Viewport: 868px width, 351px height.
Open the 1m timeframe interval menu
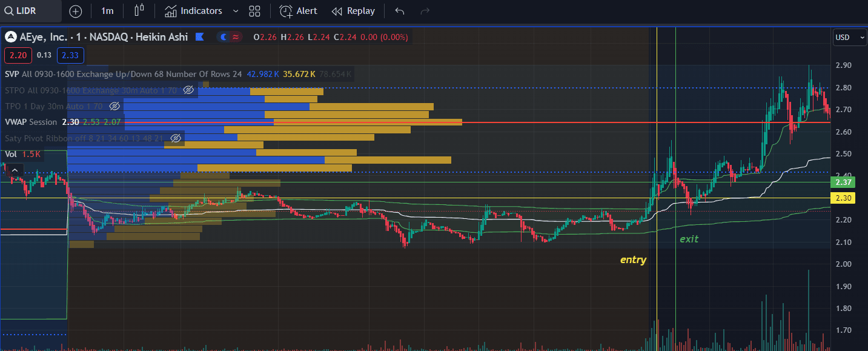107,11
